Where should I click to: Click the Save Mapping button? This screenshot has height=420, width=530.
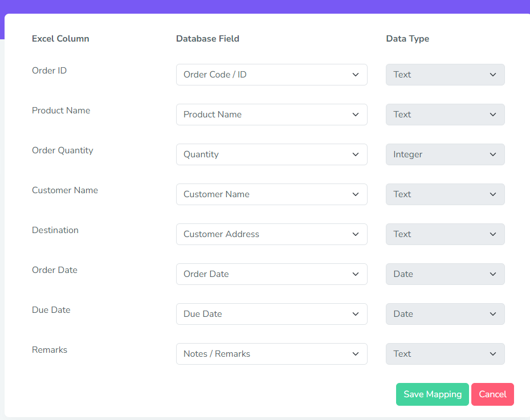coord(432,394)
